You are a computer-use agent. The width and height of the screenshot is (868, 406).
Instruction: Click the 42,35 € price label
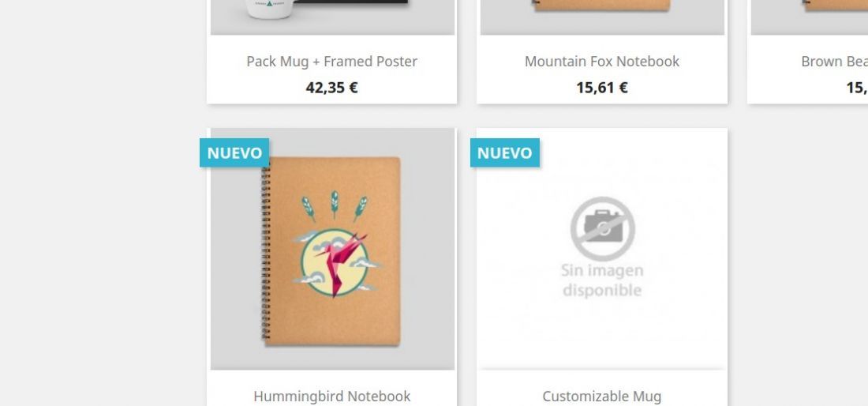tap(331, 88)
